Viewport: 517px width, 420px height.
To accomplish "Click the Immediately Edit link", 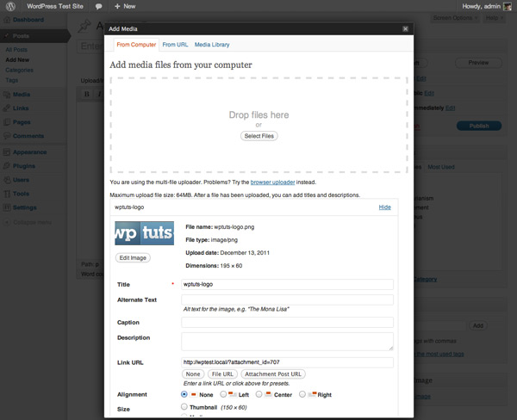I will coord(450,108).
